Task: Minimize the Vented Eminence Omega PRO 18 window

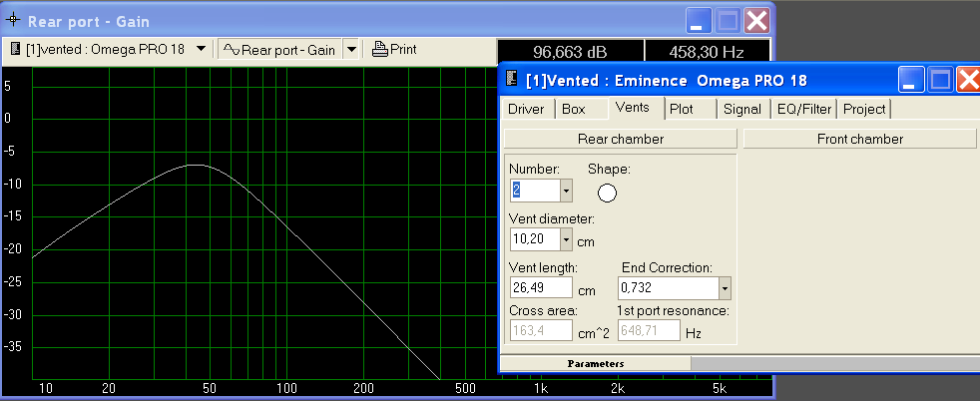Action: (912, 80)
